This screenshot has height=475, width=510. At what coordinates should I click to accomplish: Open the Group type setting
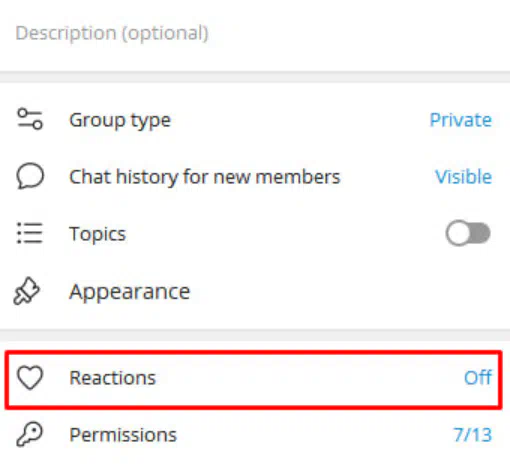(255, 120)
